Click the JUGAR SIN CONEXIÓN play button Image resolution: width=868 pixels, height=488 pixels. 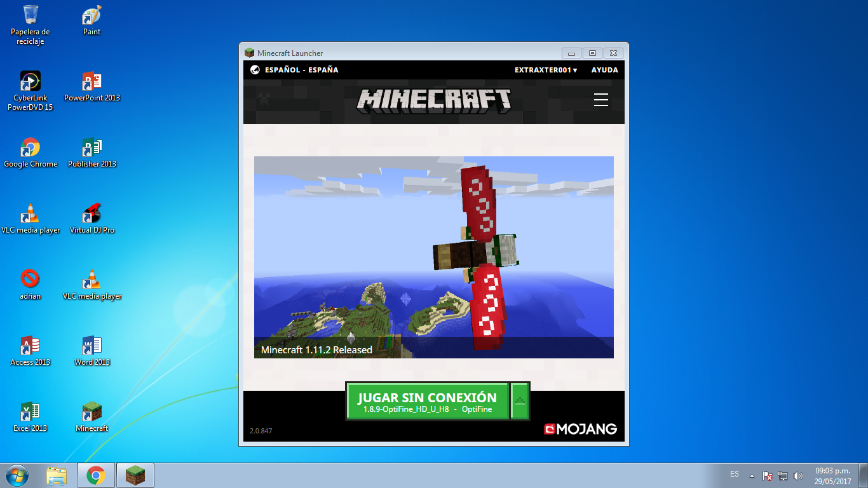(427, 402)
